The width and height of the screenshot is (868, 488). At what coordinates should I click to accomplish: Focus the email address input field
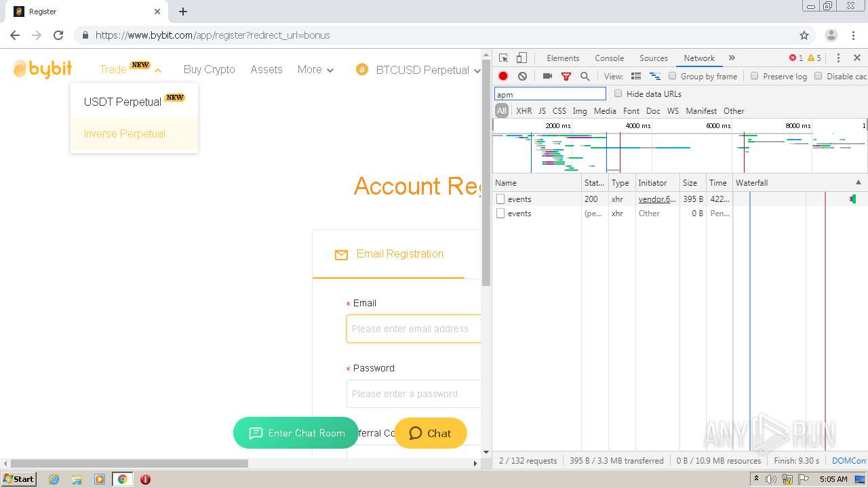click(x=414, y=329)
